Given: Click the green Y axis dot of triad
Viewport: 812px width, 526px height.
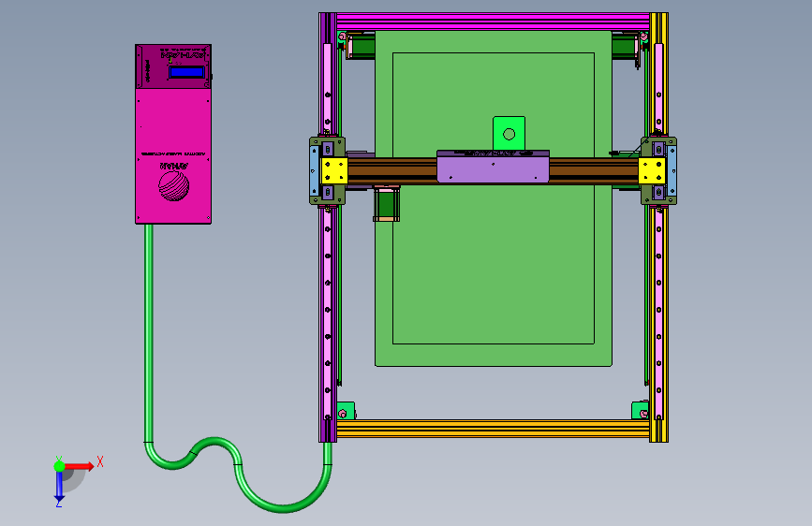Looking at the screenshot, I should click(59, 466).
